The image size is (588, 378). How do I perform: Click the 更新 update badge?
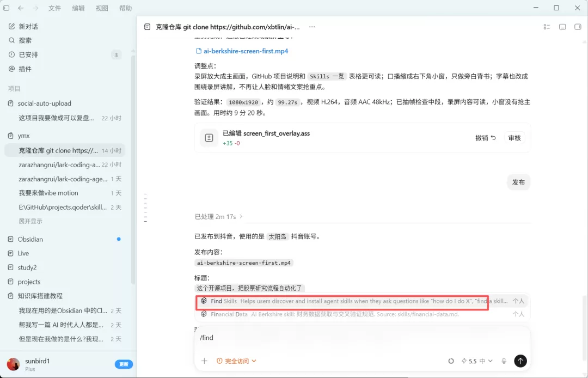[x=124, y=364]
